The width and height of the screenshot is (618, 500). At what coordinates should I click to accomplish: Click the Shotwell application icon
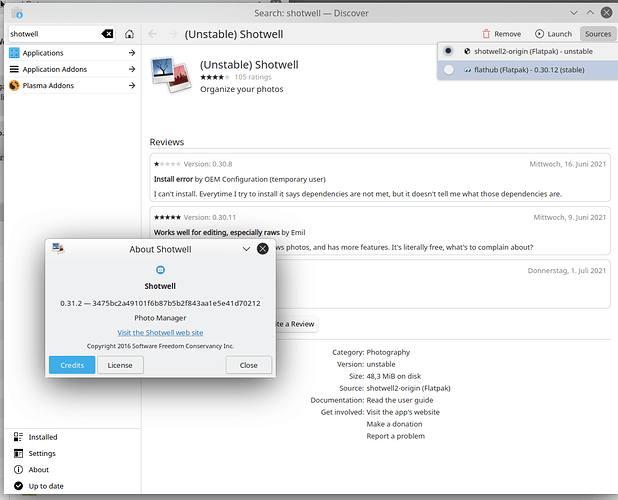170,74
